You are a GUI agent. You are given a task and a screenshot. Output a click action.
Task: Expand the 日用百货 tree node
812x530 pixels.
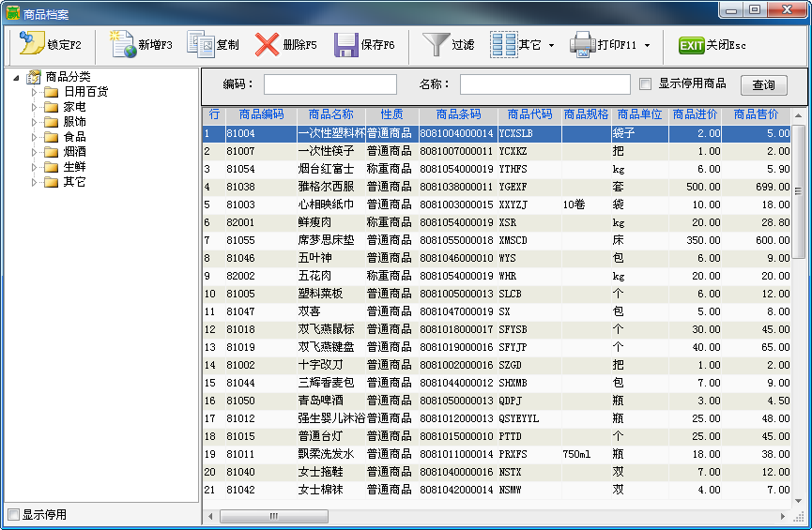(35, 92)
